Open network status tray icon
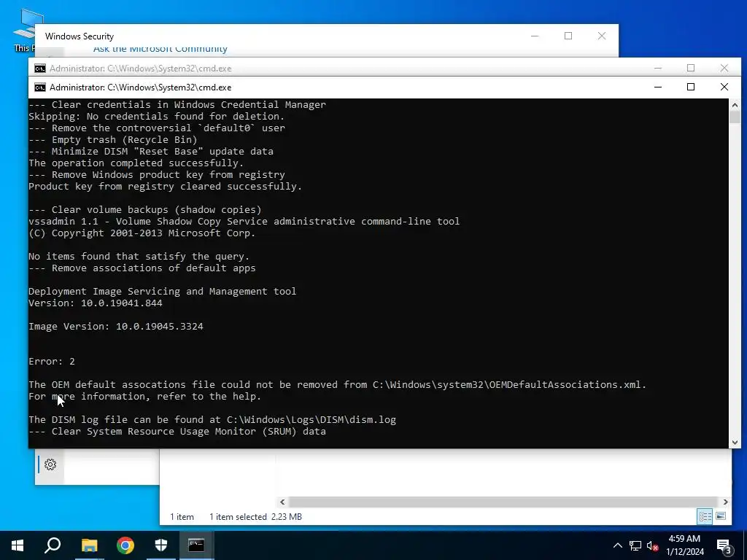The height and width of the screenshot is (560, 747). click(x=635, y=545)
